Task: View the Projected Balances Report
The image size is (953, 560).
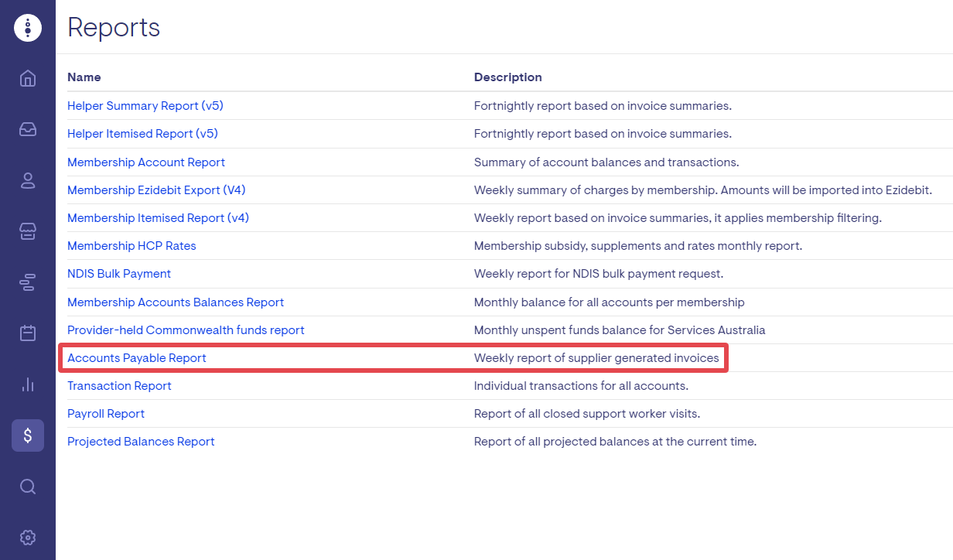Action: pos(141,442)
